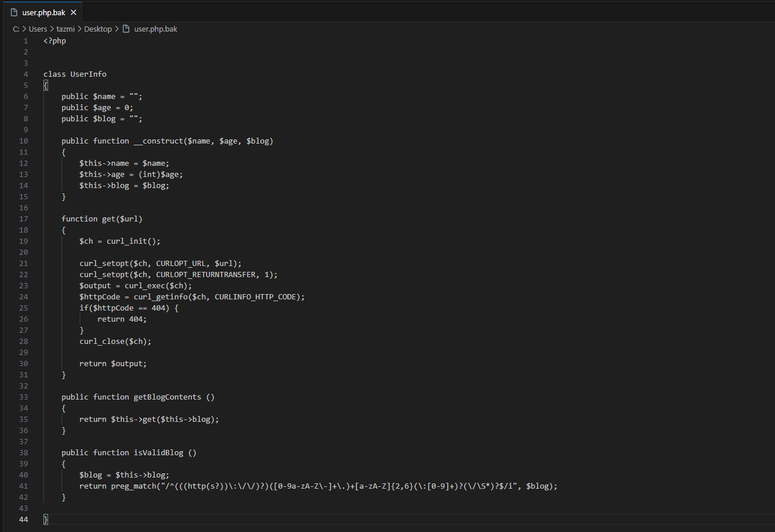Open the tazmi breadcrumb segment
775x532 pixels.
[66, 29]
